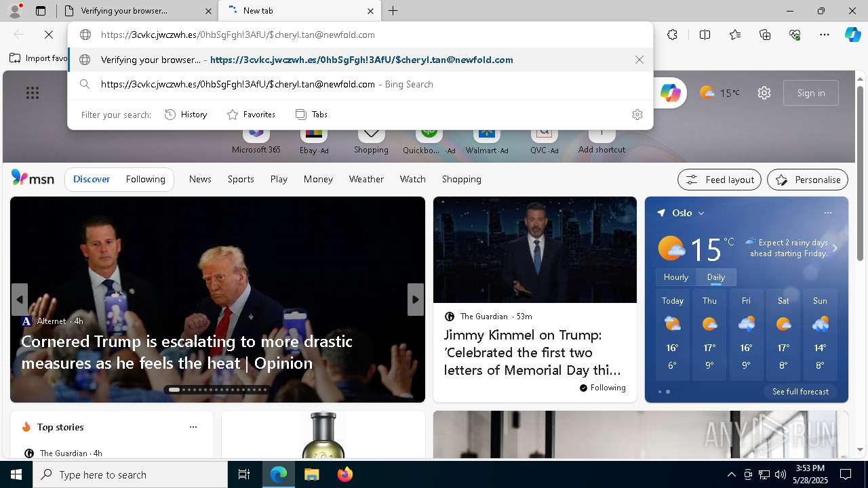Open the apps grid launcher icon
868x488 pixels.
pyautogui.click(x=33, y=93)
